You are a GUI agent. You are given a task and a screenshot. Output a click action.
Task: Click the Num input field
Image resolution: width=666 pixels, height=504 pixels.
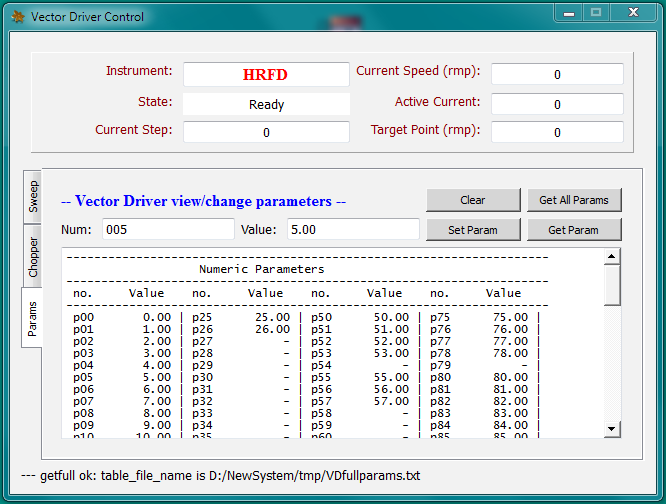pyautogui.click(x=167, y=230)
